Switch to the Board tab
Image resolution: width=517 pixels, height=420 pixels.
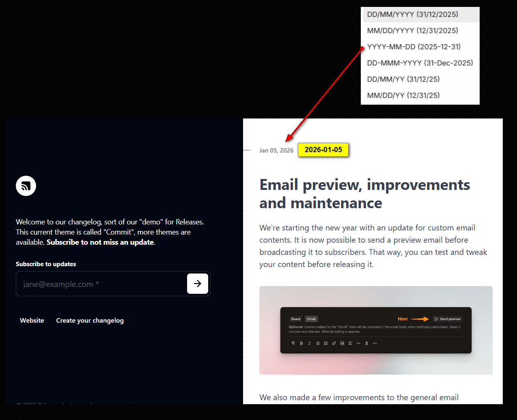pyautogui.click(x=296, y=319)
